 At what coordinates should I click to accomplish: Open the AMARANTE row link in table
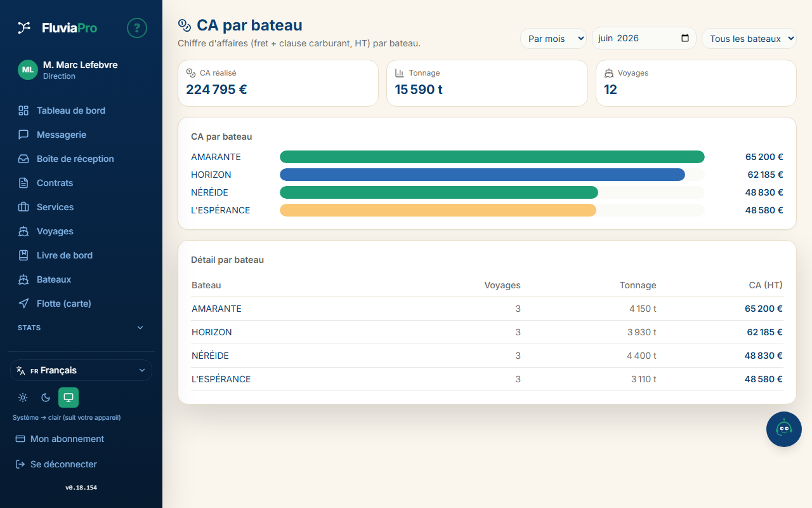(x=216, y=309)
